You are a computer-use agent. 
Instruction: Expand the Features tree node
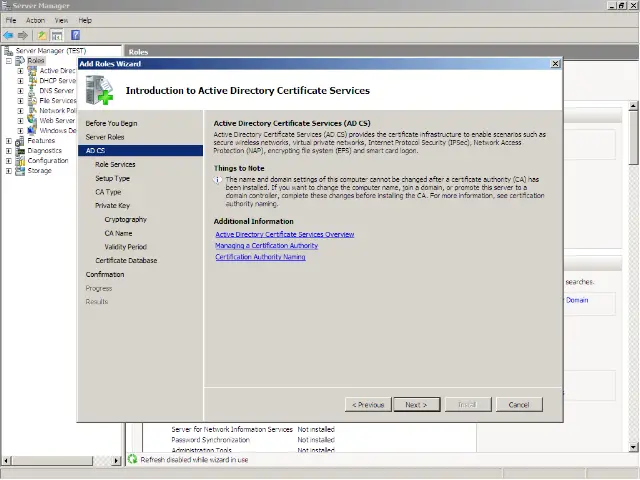tap(9, 141)
